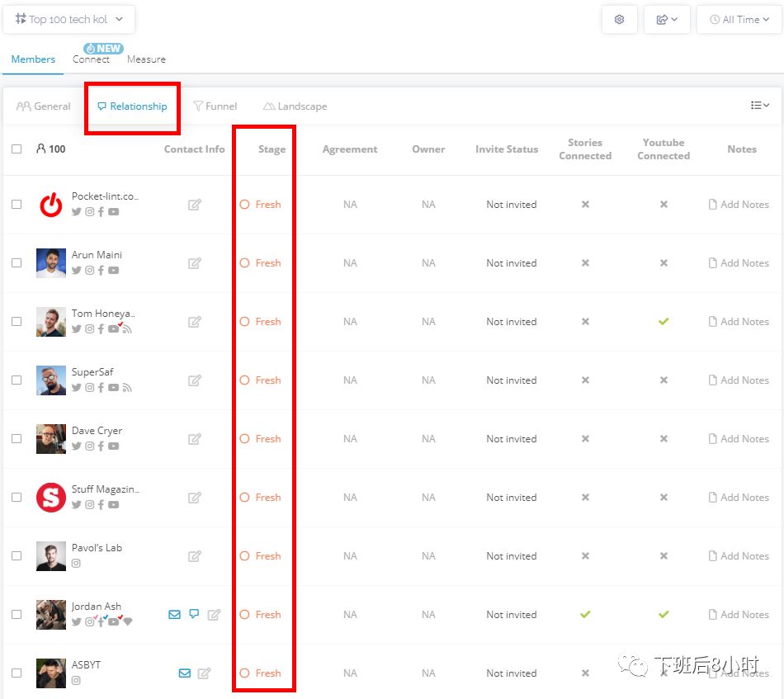The height and width of the screenshot is (699, 784).
Task: Open Pavol's Lab Instagram icon
Action: tap(76, 564)
